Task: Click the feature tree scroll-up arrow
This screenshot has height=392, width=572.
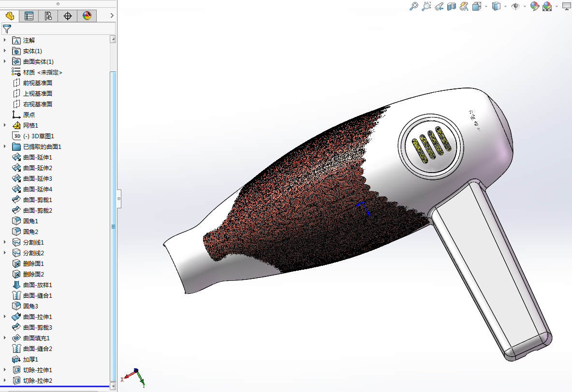Action: (x=113, y=39)
